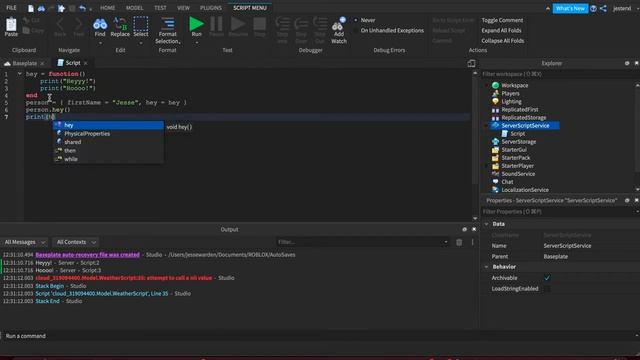
Task: Click the Select tool icon
Action: [x=141, y=24]
